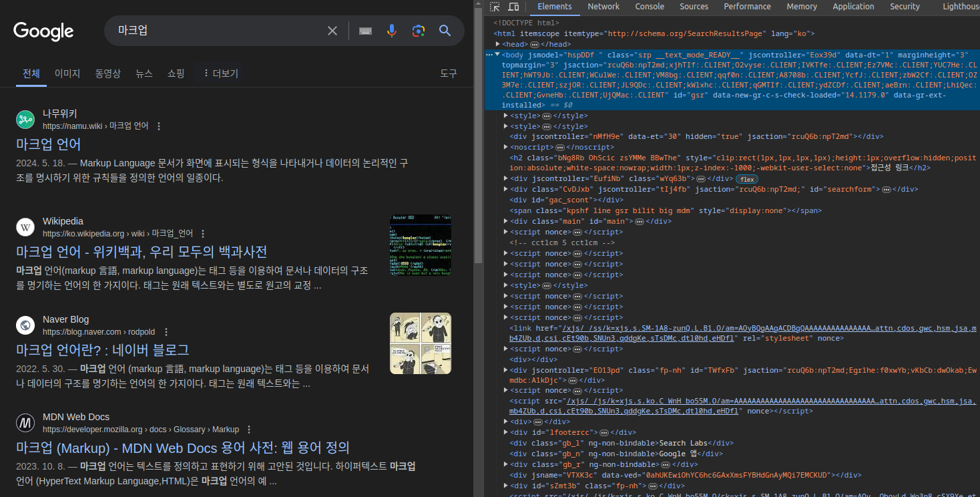Screen dimensions: 980x497
Task: Open 마크업 (Markup) MDN Web Docs link
Action: pos(183,448)
